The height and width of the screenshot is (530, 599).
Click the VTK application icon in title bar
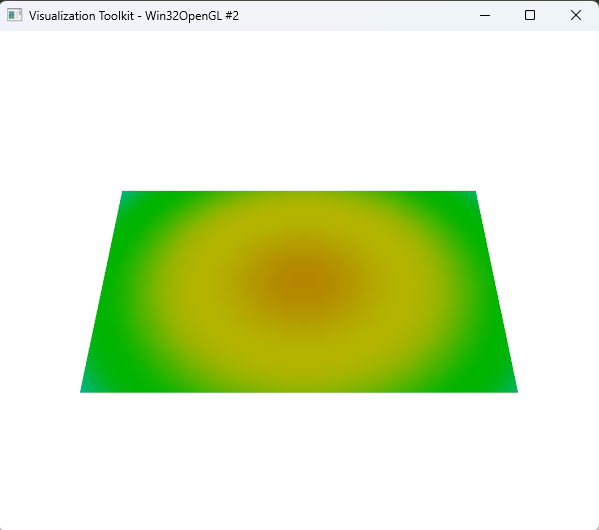point(15,15)
